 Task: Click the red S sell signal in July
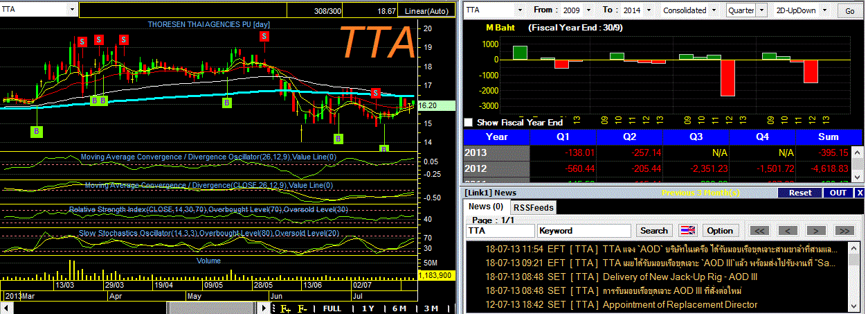[x=375, y=93]
